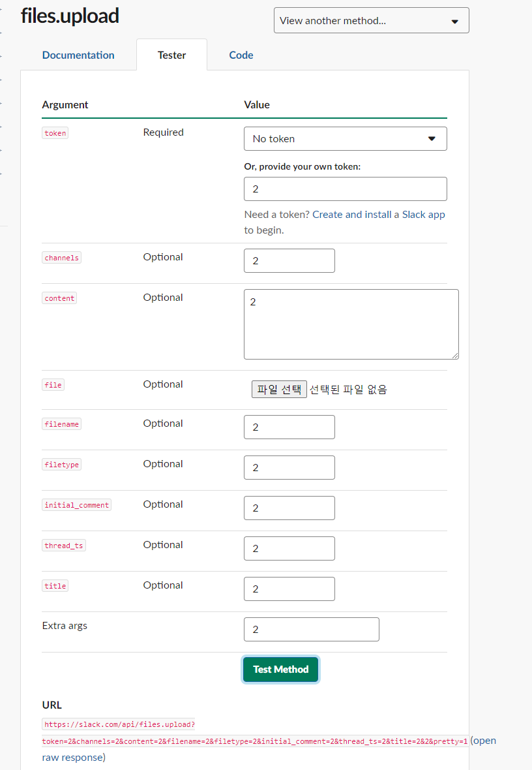
Task: Click the channels argument code badge
Action: coord(61,257)
